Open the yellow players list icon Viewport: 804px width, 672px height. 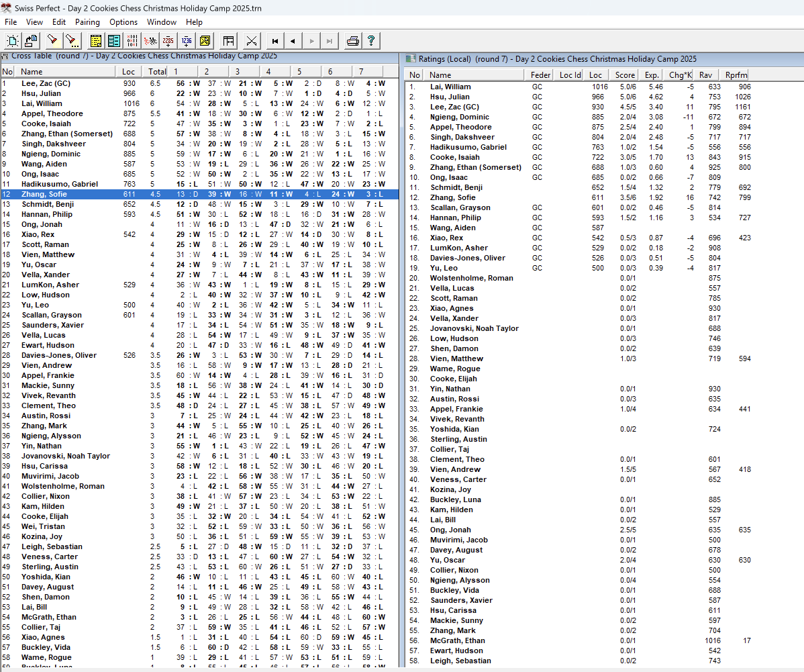coord(95,40)
